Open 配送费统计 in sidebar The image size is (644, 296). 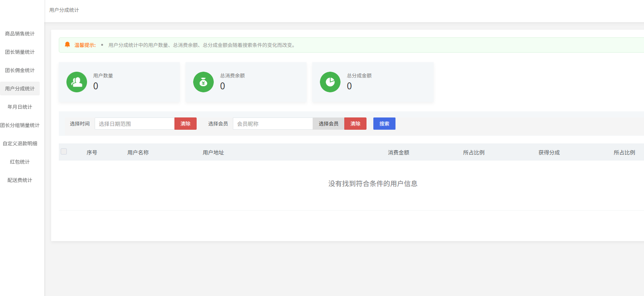click(20, 180)
